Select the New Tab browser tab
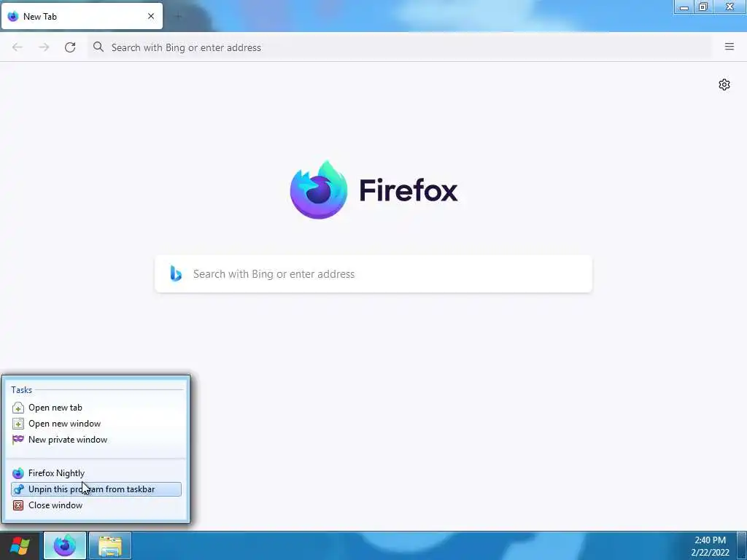Screen dimensions: 747x560 [x=82, y=16]
